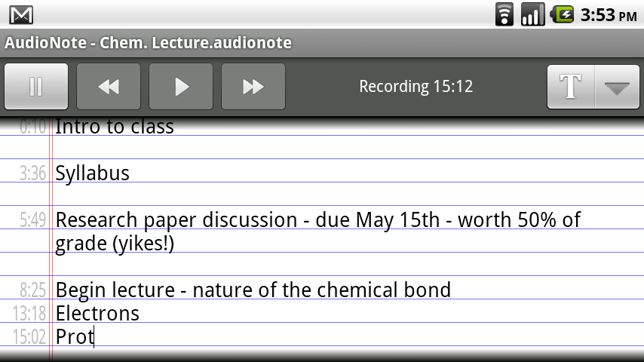The image size is (644, 362).
Task: Tap the 'Syllabus' note line
Action: click(93, 173)
